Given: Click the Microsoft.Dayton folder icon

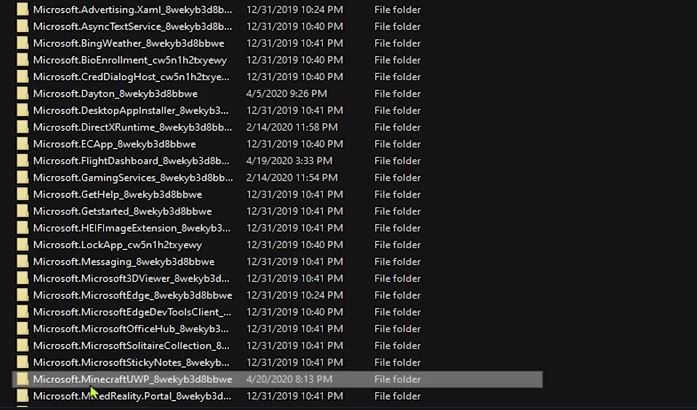Looking at the screenshot, I should point(23,94).
